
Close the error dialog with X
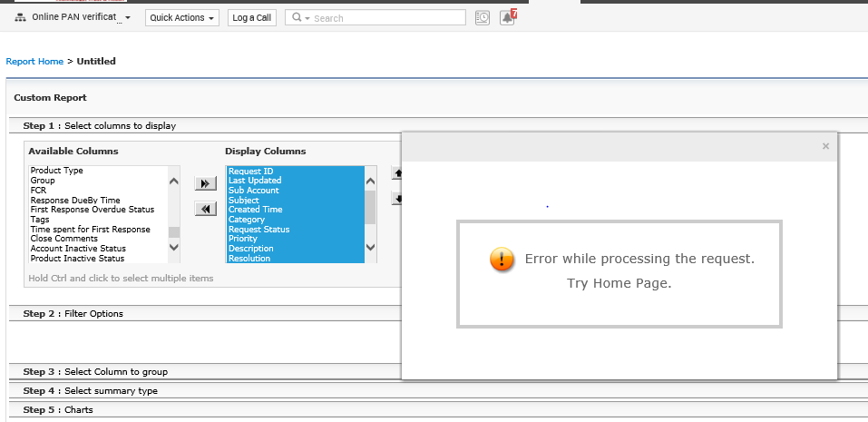coord(825,146)
